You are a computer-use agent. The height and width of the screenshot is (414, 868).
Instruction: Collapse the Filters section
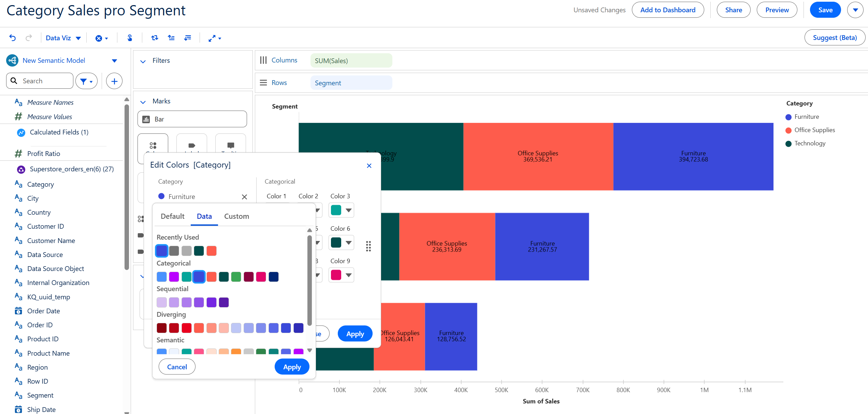coord(143,61)
